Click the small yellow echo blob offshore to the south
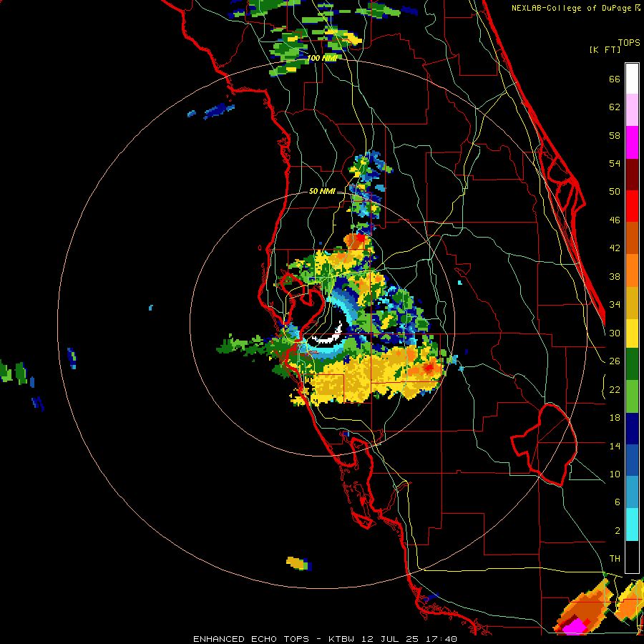Viewport: 644px width, 644px height. point(298,563)
